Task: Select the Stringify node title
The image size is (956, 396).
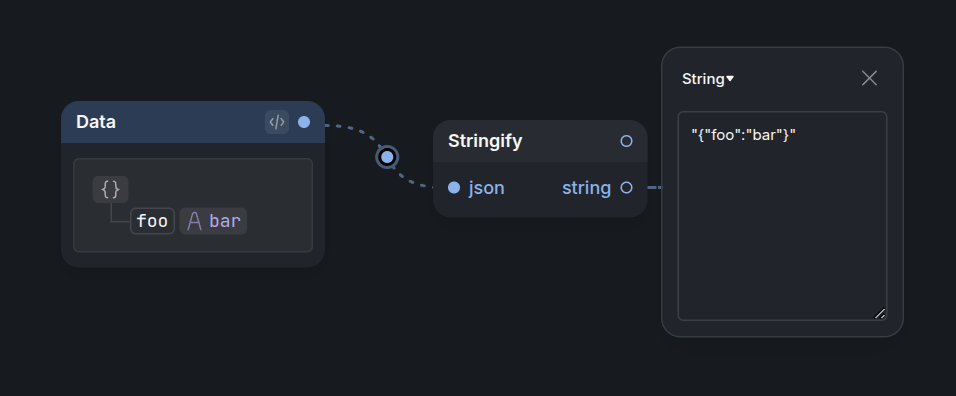Action: click(x=485, y=141)
